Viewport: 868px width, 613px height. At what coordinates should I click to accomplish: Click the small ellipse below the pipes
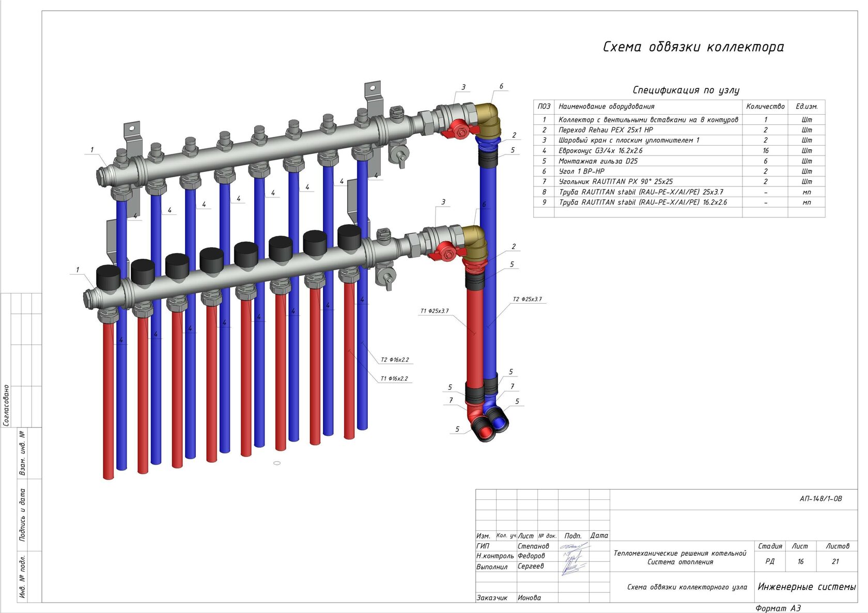[277, 463]
